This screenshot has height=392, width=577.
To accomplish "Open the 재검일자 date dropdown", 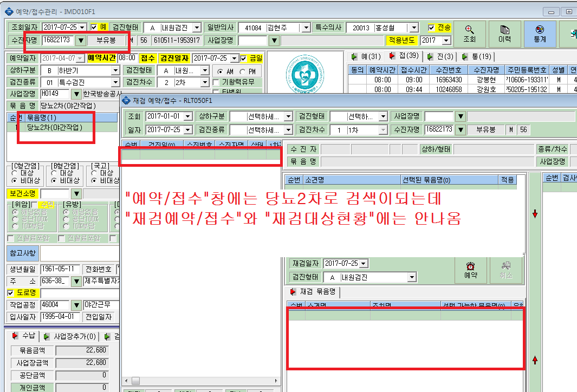I will pos(364,263).
